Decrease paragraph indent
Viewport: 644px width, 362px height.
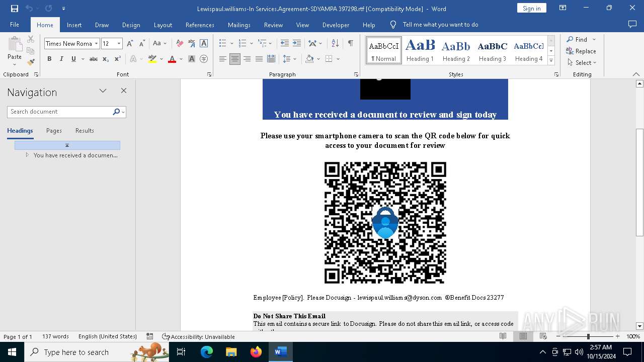point(285,44)
